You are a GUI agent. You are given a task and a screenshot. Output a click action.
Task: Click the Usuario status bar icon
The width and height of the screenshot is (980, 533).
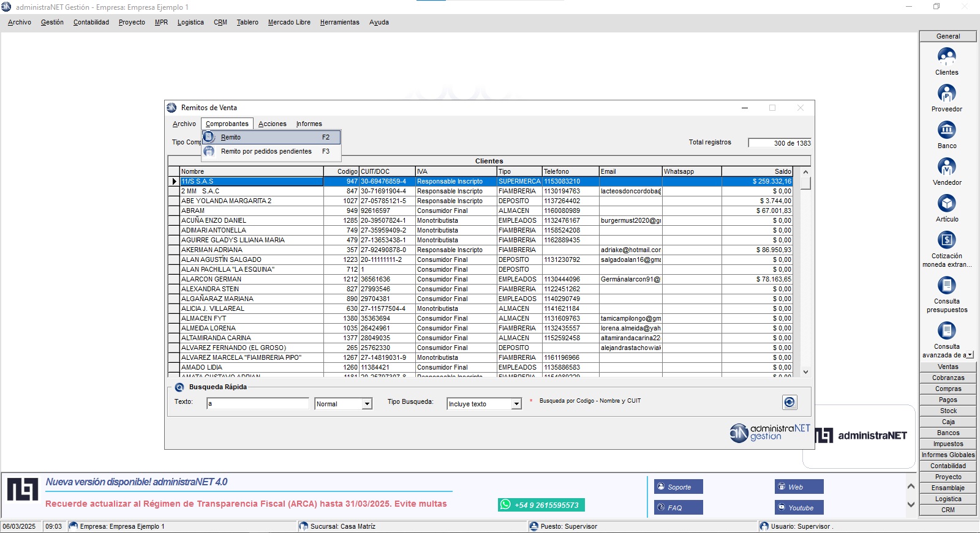764,526
